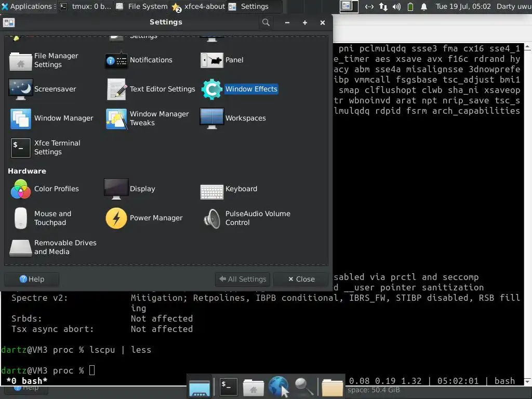532x399 pixels.
Task: Open the folder icon at dock's right end
Action: tap(332, 388)
